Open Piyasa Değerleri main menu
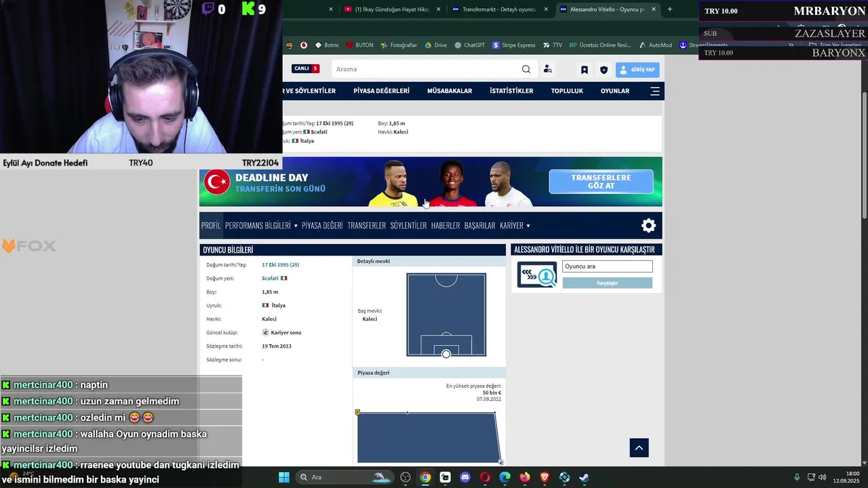 [381, 91]
